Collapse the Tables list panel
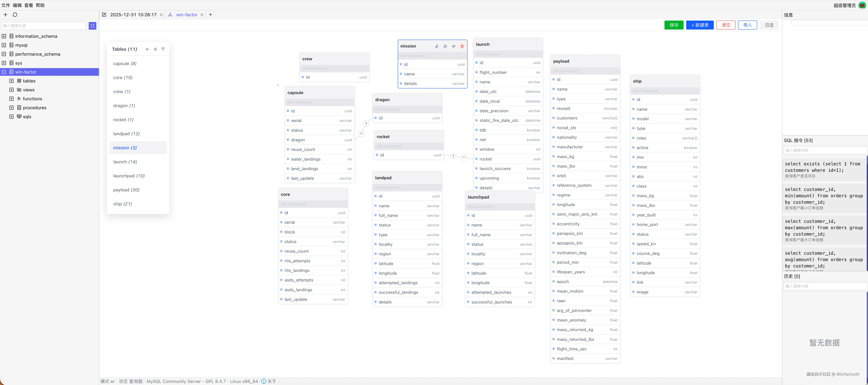This screenshot has width=868, height=385. pyautogui.click(x=148, y=49)
